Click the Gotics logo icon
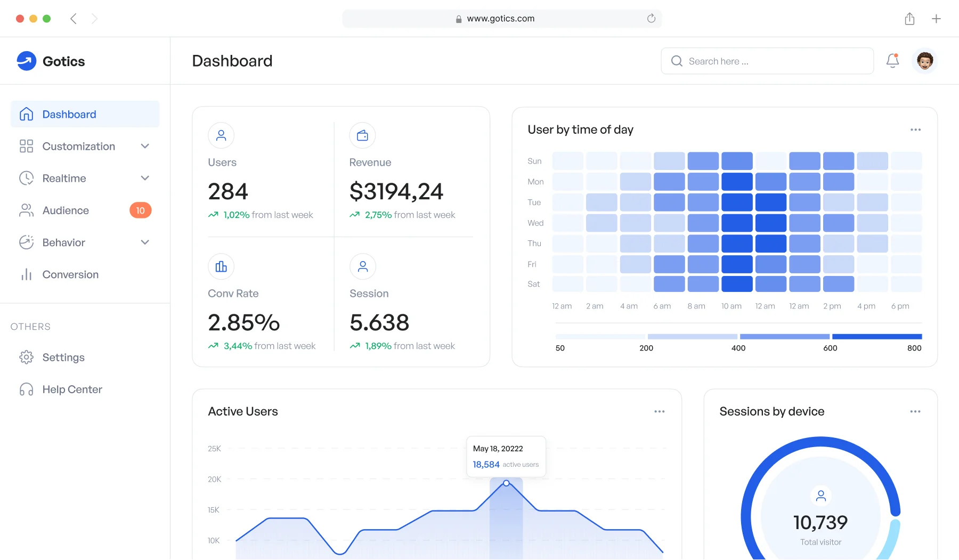This screenshot has width=959, height=560. coord(27,61)
